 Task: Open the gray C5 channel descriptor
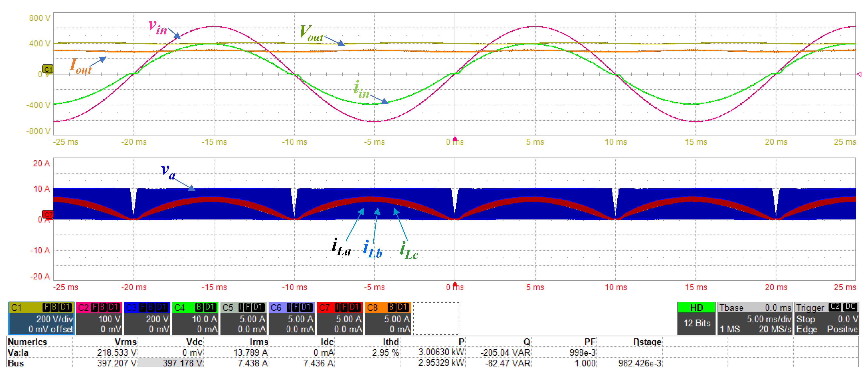pyautogui.click(x=244, y=318)
